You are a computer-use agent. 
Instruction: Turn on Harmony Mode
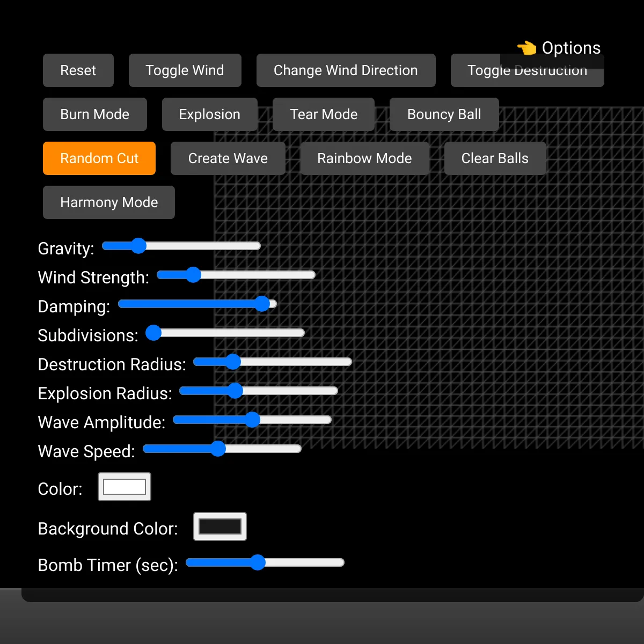[x=109, y=202]
